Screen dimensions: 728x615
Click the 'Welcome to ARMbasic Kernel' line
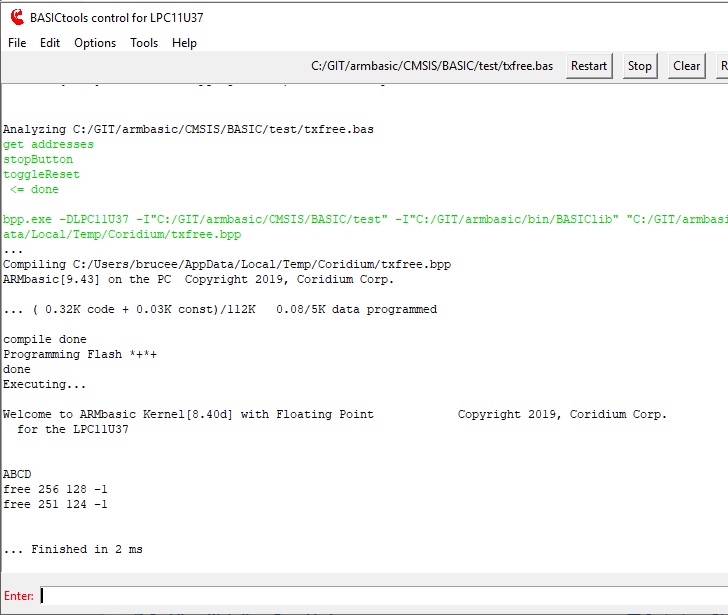click(188, 415)
